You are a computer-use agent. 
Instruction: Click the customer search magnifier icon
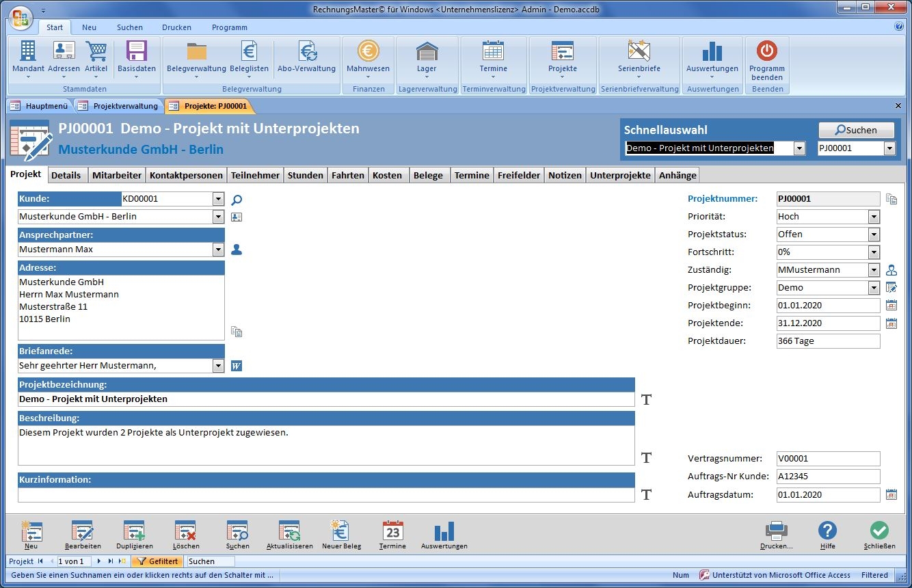click(237, 200)
